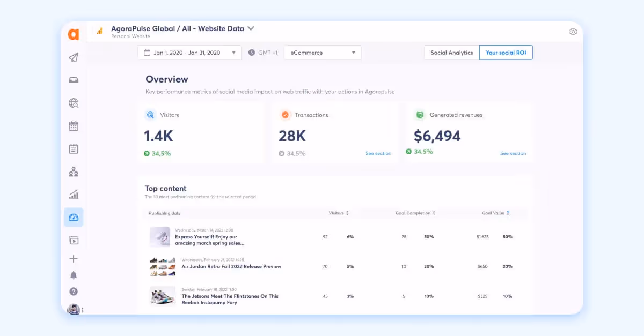The image size is (644, 336).
Task: Open the team members icon in the sidebar
Action: (74, 171)
